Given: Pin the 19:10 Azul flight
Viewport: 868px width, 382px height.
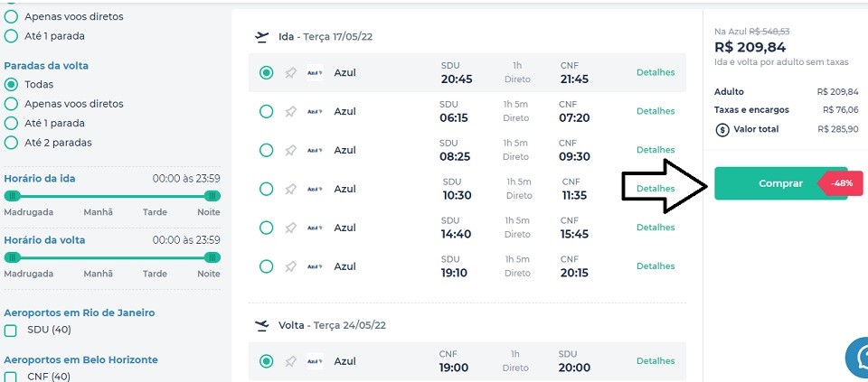Looking at the screenshot, I should 290,267.
